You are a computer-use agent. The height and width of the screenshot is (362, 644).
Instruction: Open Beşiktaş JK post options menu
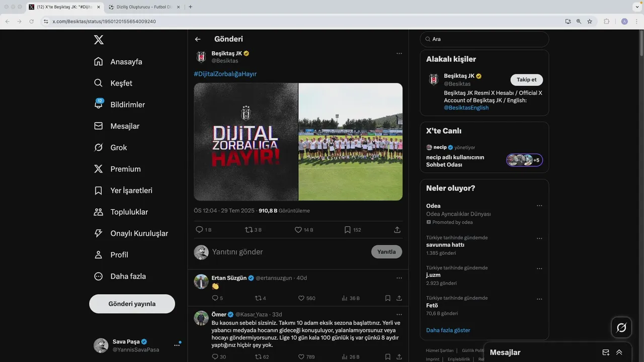399,53
